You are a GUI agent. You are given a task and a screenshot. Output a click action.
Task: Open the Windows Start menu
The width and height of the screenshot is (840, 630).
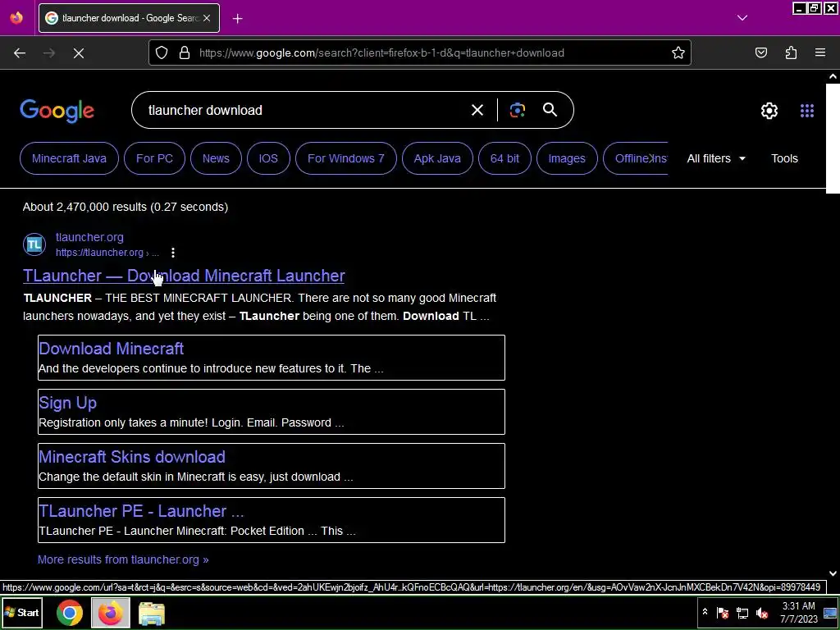click(22, 613)
